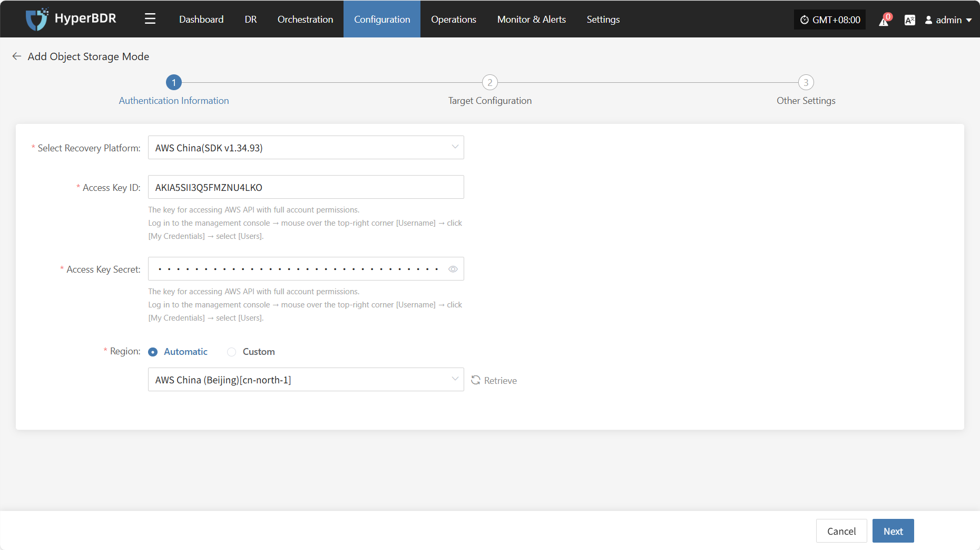Screen dimensions: 980x550
Task: Open the Operations menu
Action: point(454,19)
